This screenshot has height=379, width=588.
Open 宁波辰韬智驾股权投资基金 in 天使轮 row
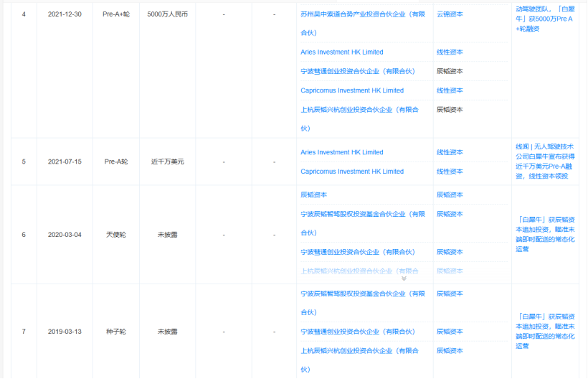click(362, 214)
